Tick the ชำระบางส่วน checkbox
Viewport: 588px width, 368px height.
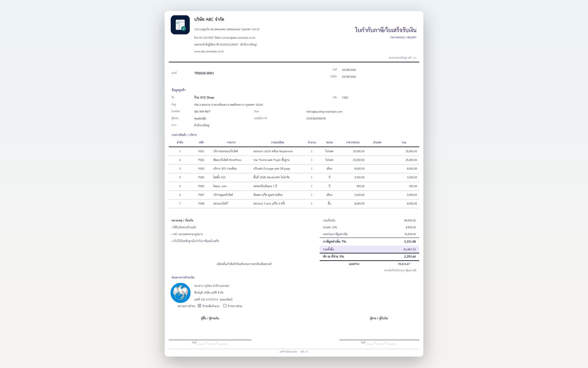[225, 306]
